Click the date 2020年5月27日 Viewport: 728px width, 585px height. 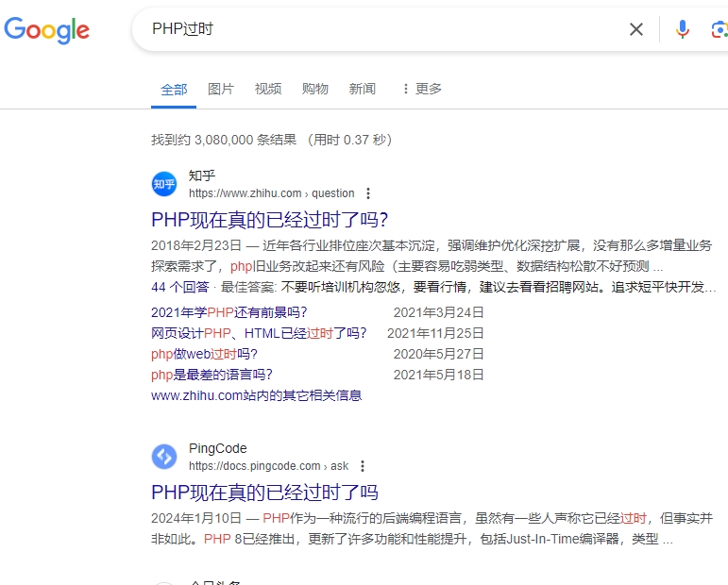[438, 354]
